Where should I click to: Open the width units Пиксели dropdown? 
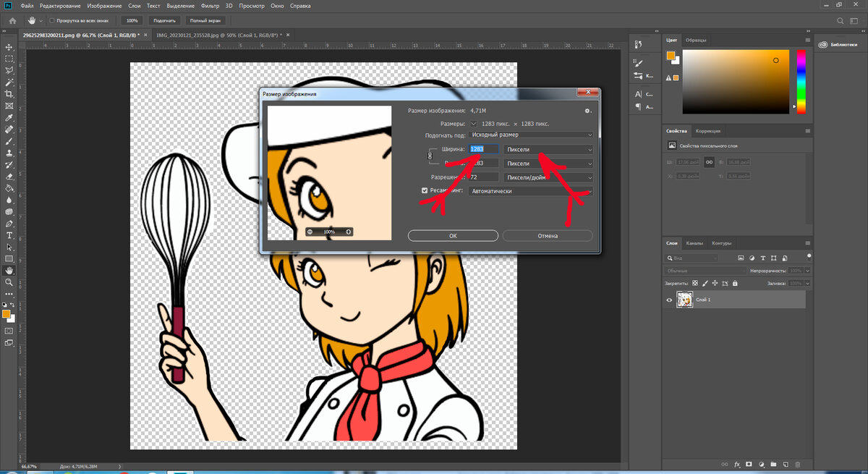[548, 149]
